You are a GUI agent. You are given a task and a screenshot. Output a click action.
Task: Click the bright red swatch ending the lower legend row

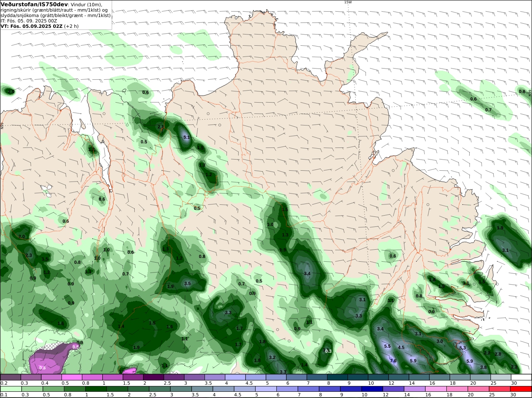coord(521,389)
